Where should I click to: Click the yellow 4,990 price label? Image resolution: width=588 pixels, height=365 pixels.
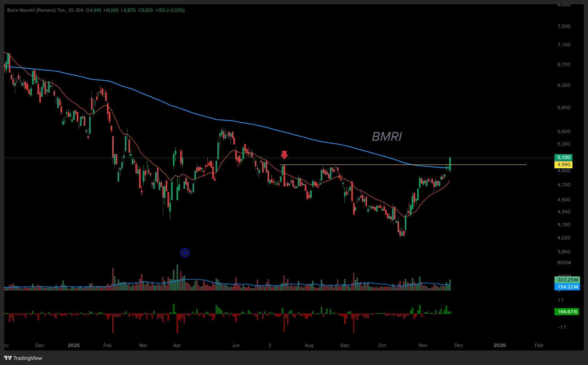pyautogui.click(x=564, y=165)
